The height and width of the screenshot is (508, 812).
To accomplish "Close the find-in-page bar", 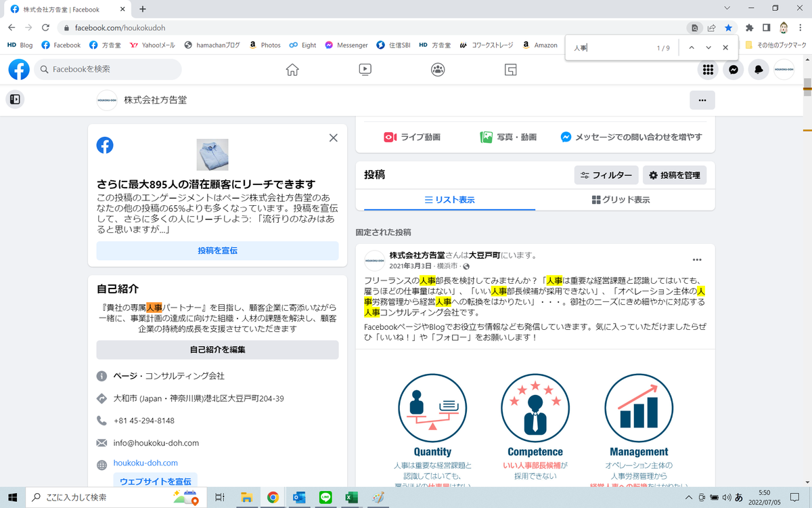I will point(725,48).
